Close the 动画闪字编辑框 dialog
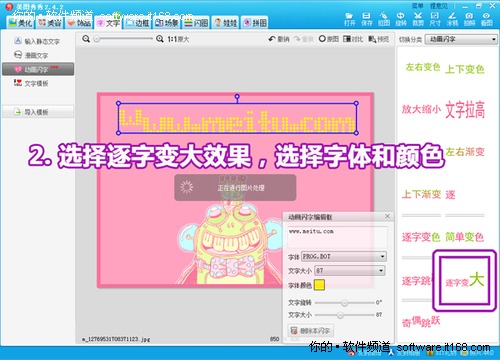Viewport: 500px width, 360px height. tap(387, 216)
